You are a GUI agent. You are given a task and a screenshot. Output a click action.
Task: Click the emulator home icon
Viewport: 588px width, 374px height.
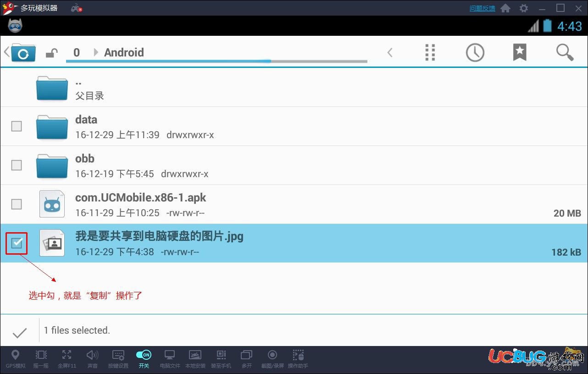pyautogui.click(x=505, y=8)
